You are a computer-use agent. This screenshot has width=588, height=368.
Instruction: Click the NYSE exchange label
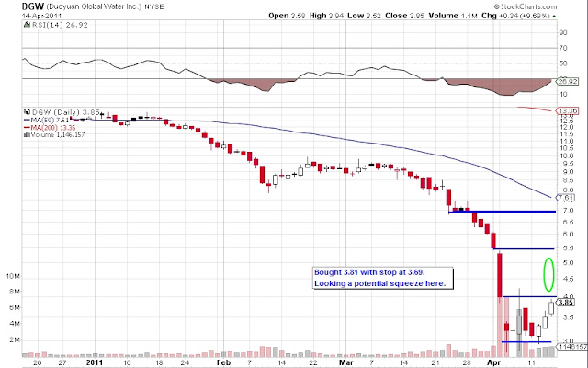[x=154, y=6]
